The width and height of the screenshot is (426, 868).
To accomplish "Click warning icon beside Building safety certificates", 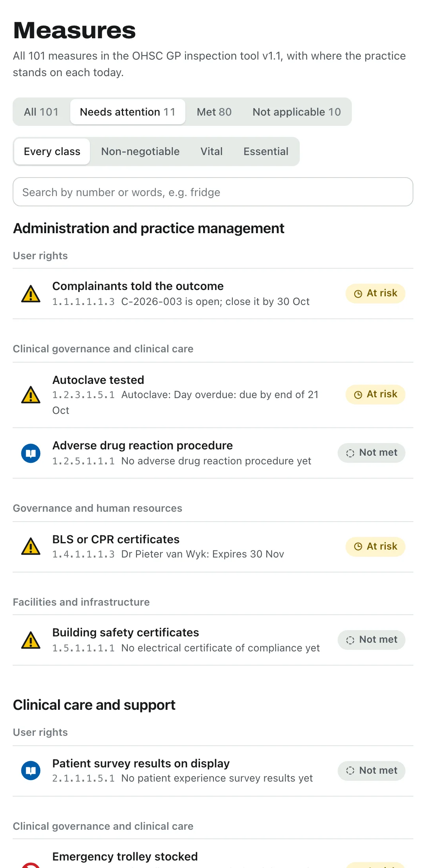I will [x=31, y=640].
